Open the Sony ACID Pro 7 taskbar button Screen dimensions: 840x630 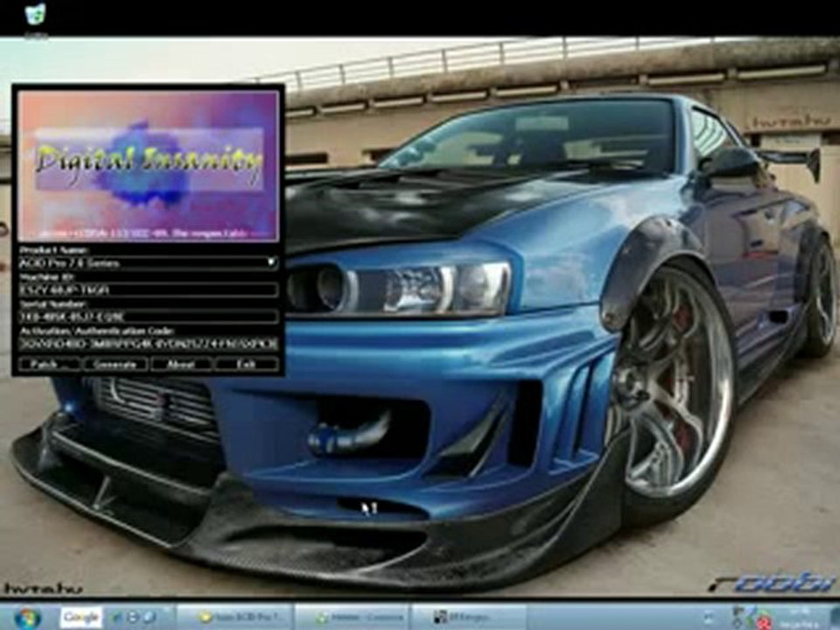[235, 617]
